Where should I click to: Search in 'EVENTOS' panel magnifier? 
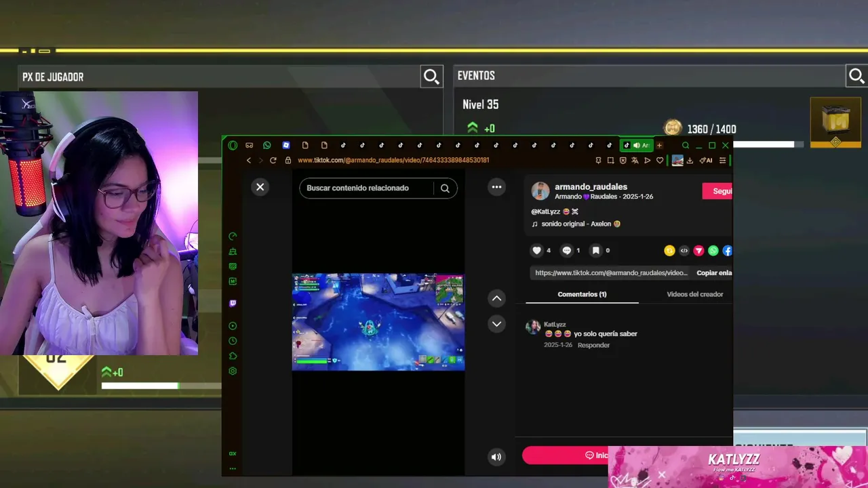pyautogui.click(x=856, y=76)
